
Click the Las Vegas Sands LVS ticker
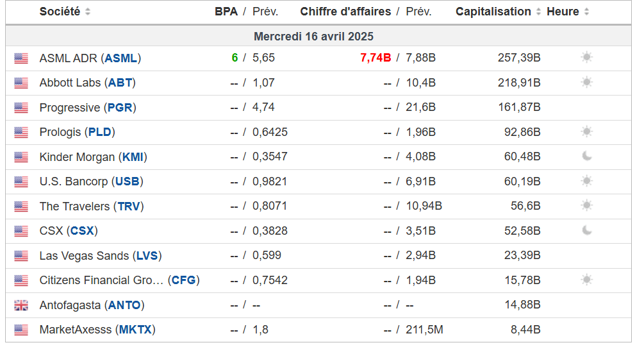147,256
